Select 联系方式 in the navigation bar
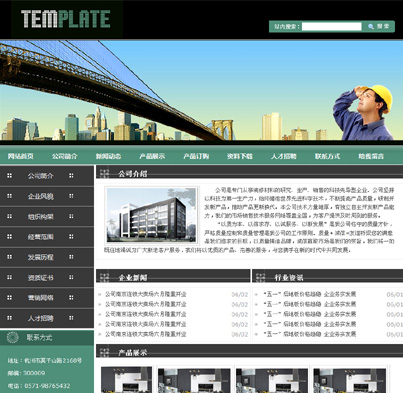The width and height of the screenshot is (403, 393). [x=327, y=156]
